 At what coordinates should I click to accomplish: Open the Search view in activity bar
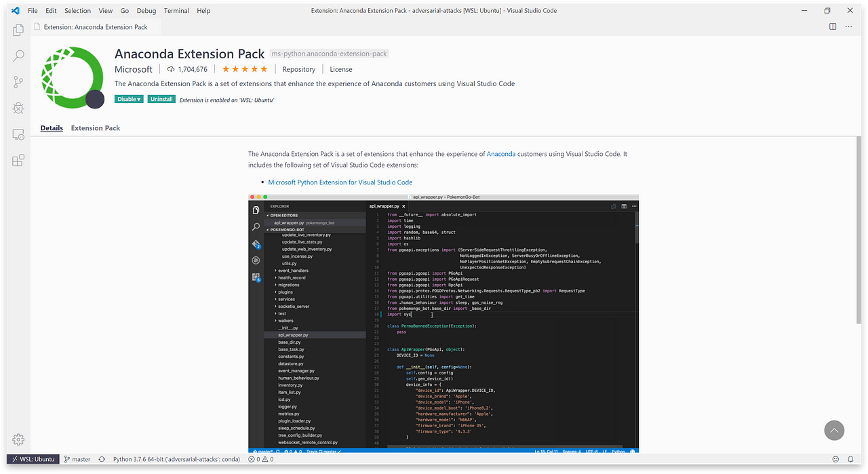coord(18,56)
